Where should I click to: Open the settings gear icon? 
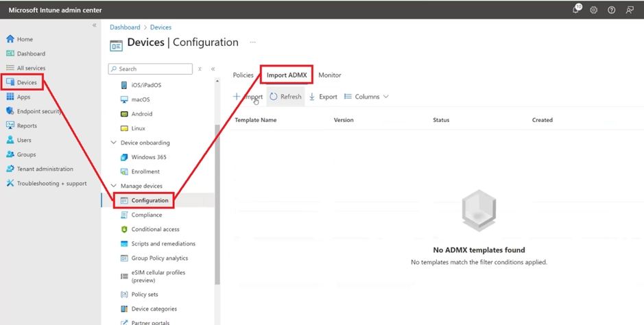tap(594, 10)
